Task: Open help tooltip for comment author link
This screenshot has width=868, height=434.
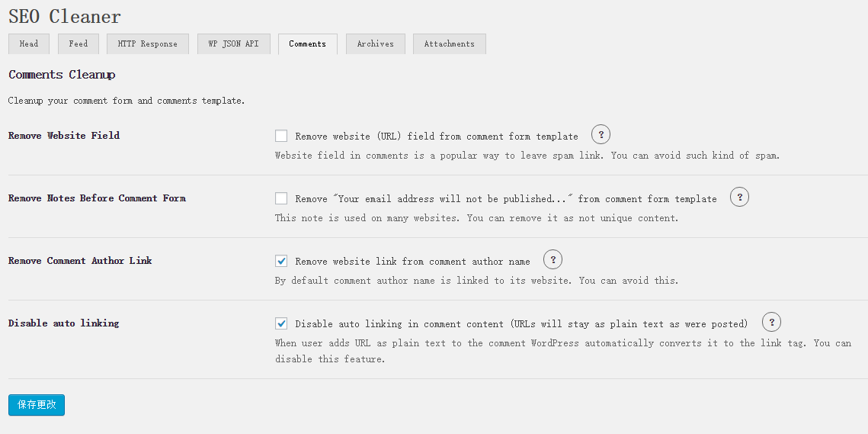Action: 553,260
